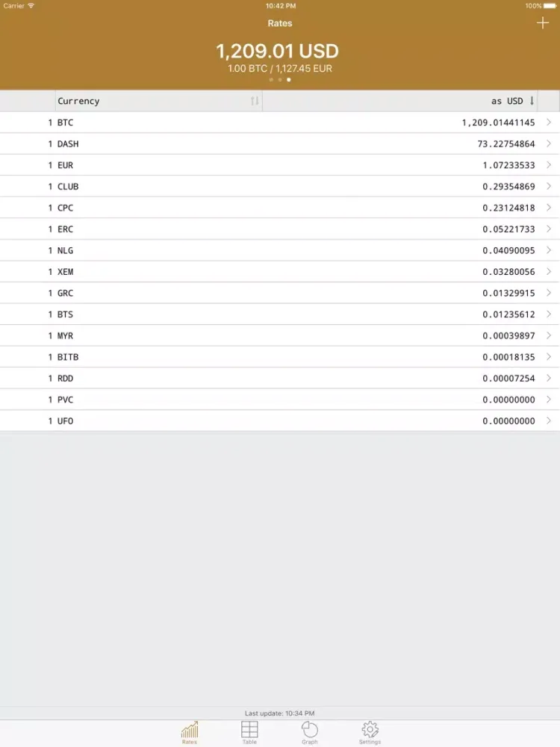Open details chevron for UFO
Screen dimensions: 560x747
549,421
